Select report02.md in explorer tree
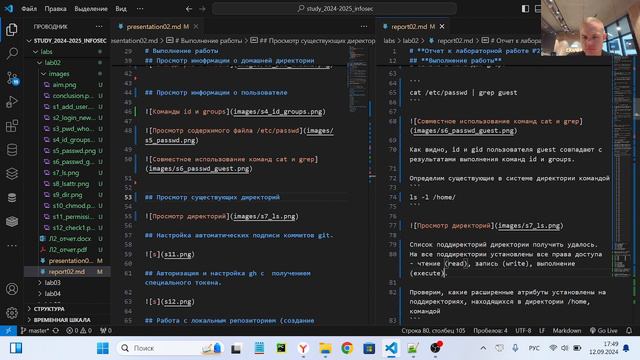The width and height of the screenshot is (640, 360). (67, 271)
